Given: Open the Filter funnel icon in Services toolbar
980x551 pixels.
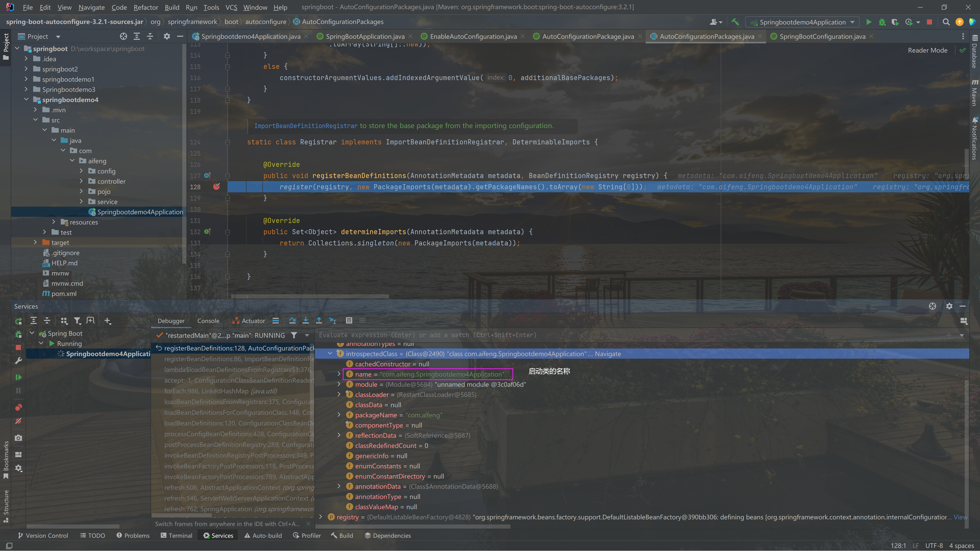Looking at the screenshot, I should 77,321.
